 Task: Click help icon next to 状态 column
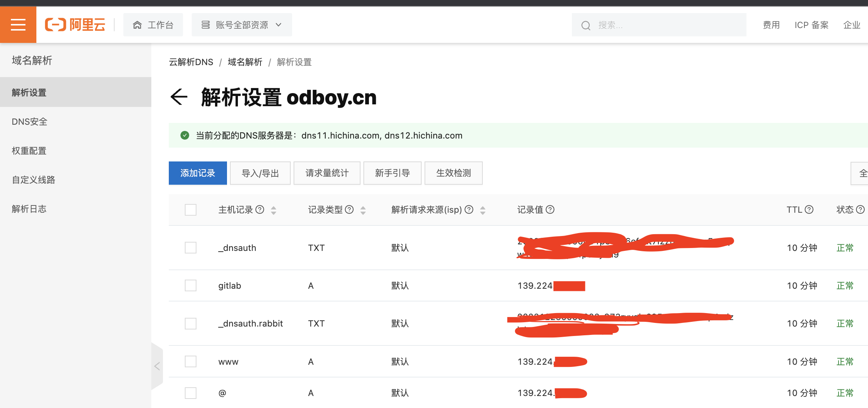pos(860,209)
